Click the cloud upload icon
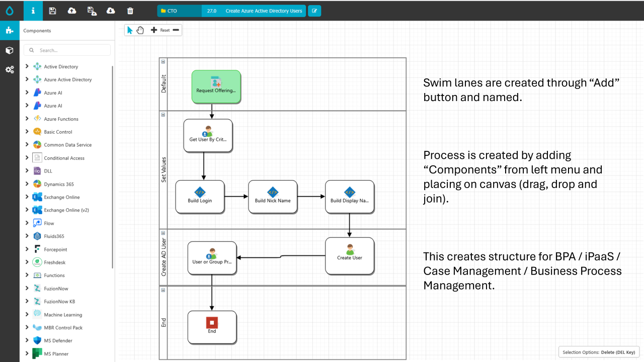 click(72, 11)
